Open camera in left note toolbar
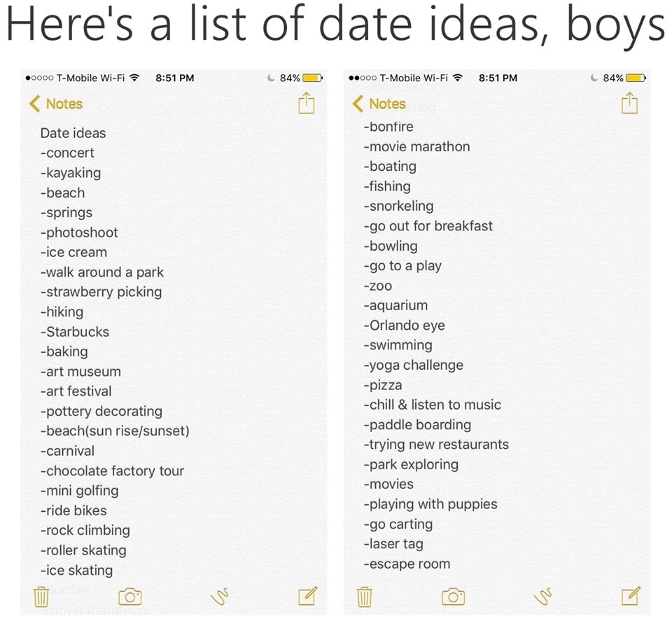This screenshot has height=633, width=672. [130, 597]
